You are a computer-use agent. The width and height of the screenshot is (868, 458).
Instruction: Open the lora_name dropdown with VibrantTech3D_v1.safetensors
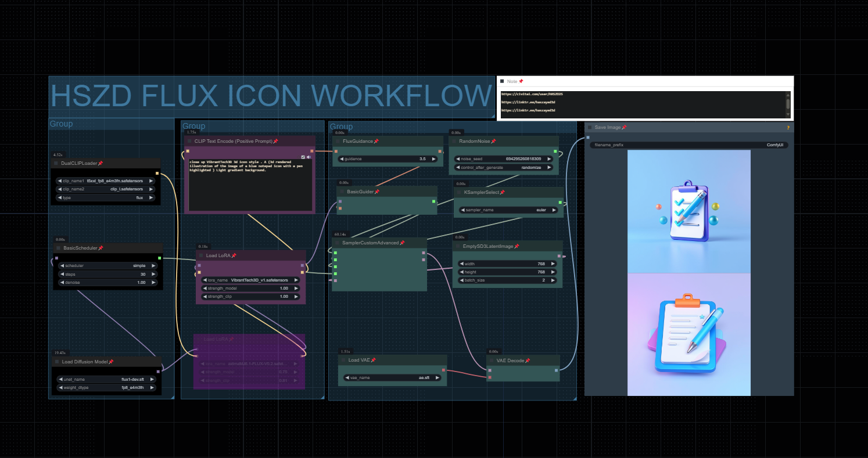(250, 280)
